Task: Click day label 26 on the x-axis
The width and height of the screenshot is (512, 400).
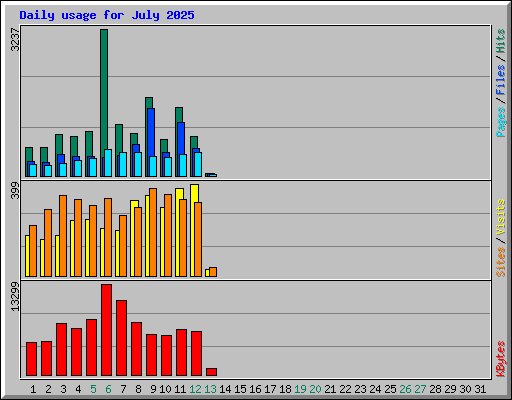Action: click(405, 389)
